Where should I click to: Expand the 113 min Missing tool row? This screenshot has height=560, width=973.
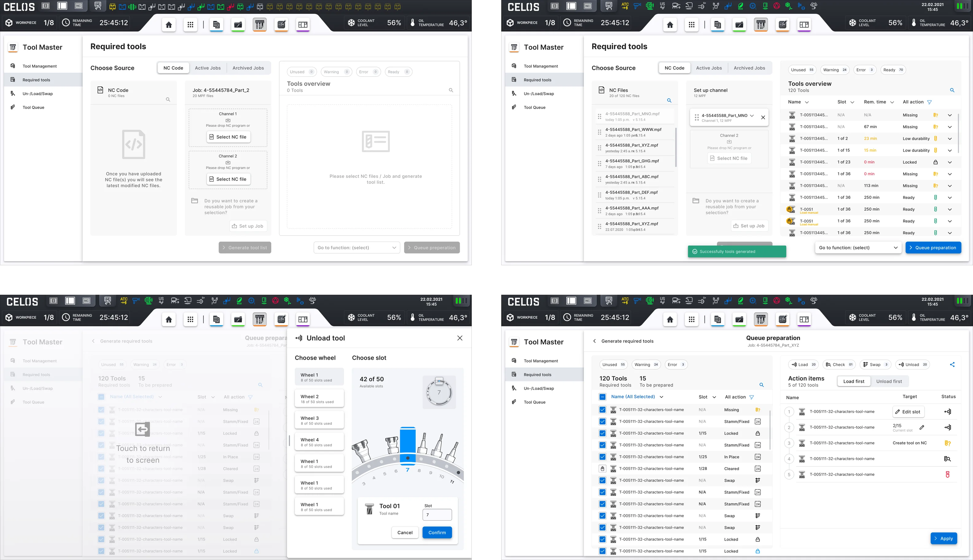click(950, 186)
